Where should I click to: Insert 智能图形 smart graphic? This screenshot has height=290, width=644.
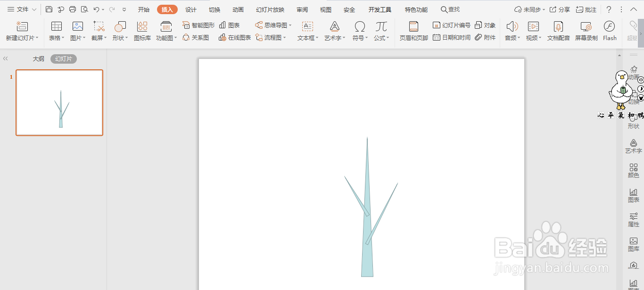point(198,25)
